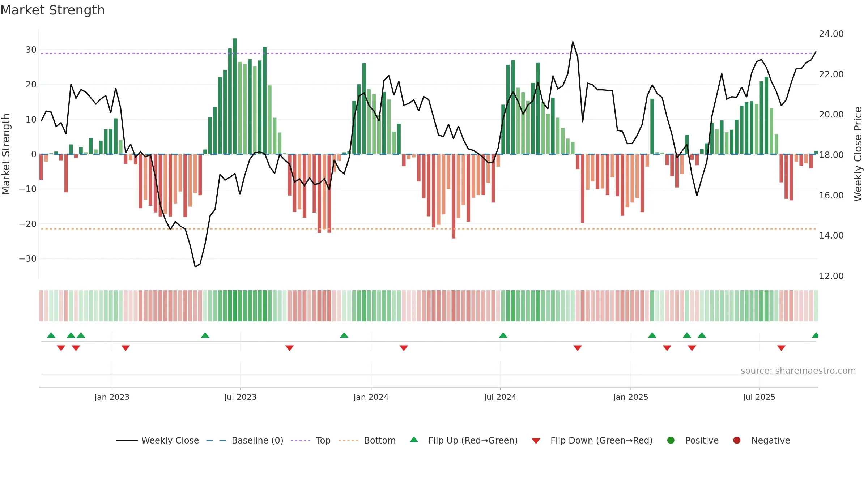
Task: Click the flip-up marker just after Jan 2025
Action: 652,335
